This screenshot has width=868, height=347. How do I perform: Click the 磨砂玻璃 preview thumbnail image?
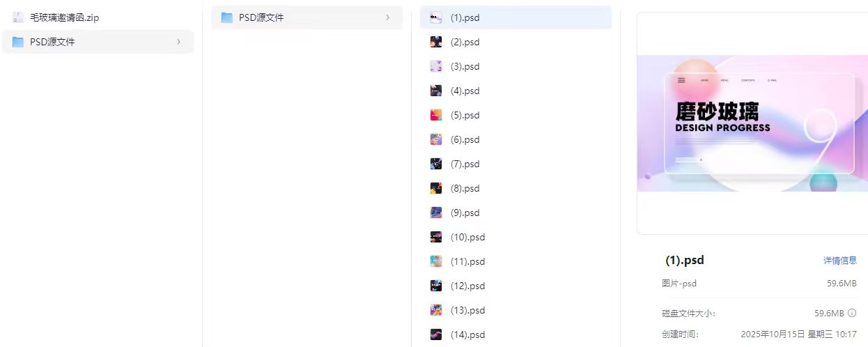click(x=752, y=123)
